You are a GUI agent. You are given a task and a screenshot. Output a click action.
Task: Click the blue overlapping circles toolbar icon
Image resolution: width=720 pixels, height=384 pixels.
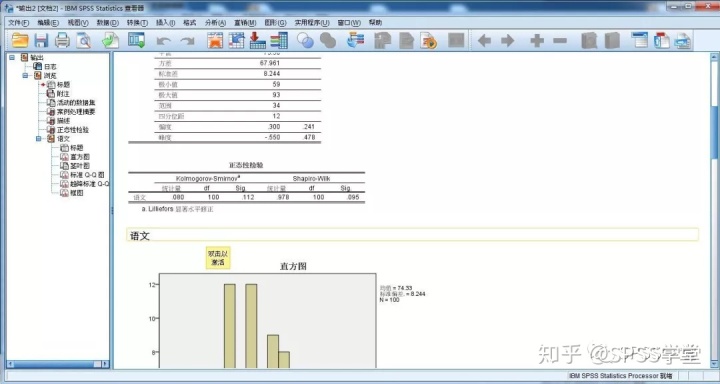[x=305, y=41]
